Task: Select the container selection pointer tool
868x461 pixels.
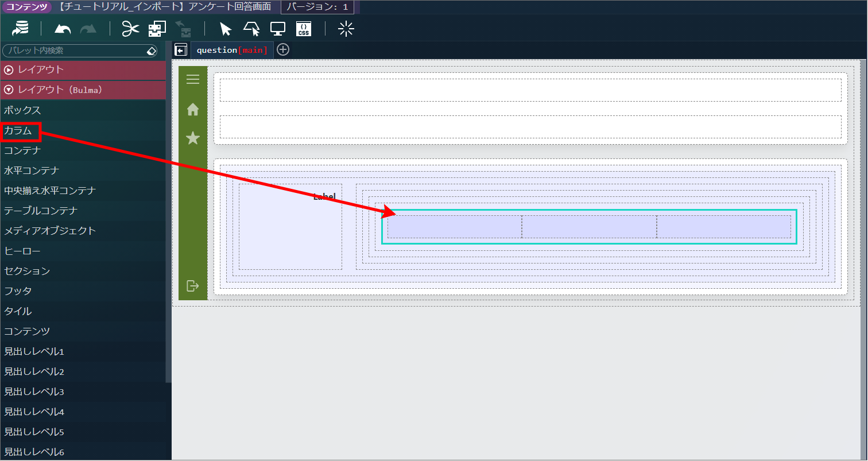Action: 251,29
